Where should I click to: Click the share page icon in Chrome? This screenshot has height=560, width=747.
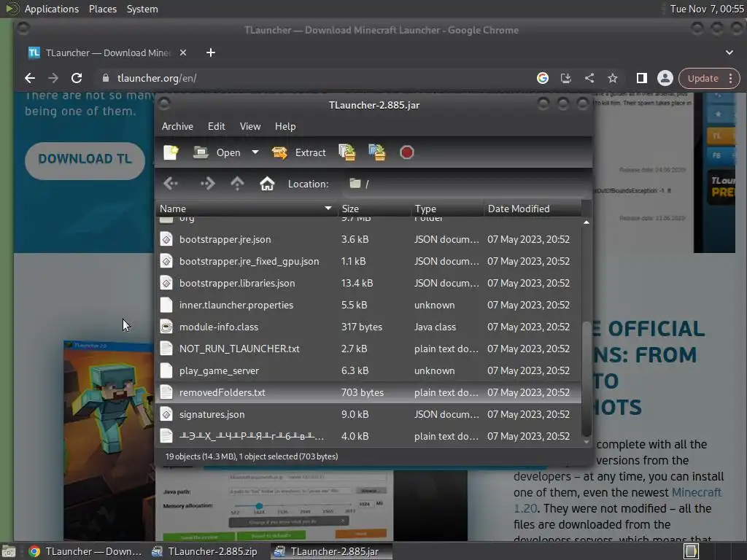(589, 78)
